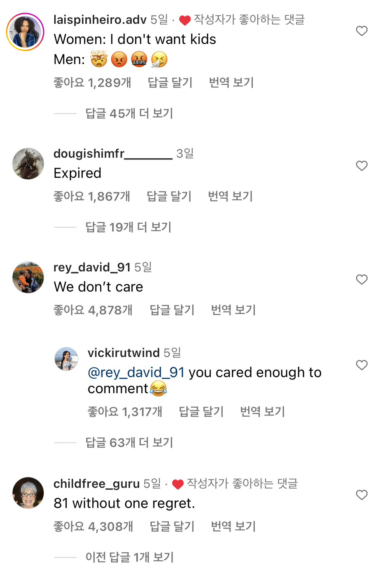Tap the heart next to 'We don't care'
The image size is (392, 568).
coord(361,279)
